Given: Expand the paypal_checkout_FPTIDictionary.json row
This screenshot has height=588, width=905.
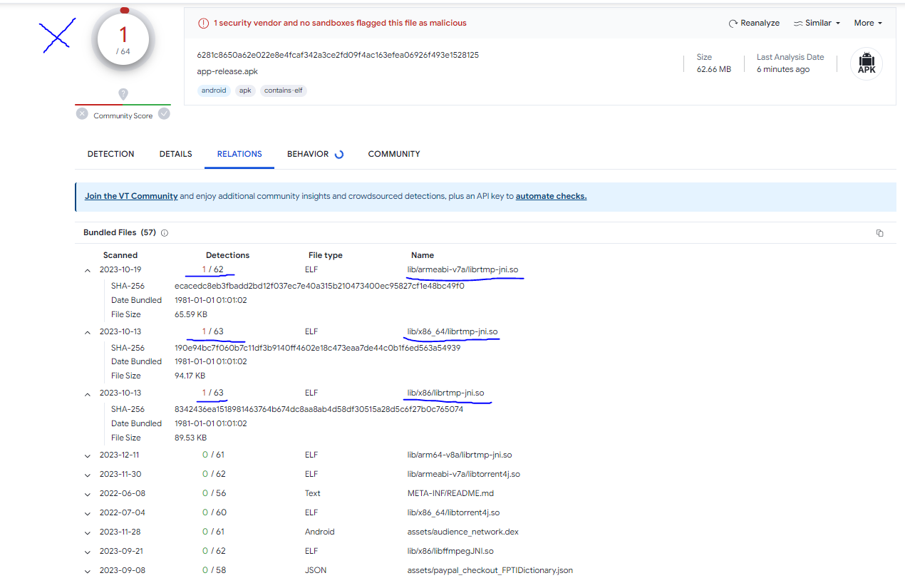Looking at the screenshot, I should pyautogui.click(x=88, y=571).
